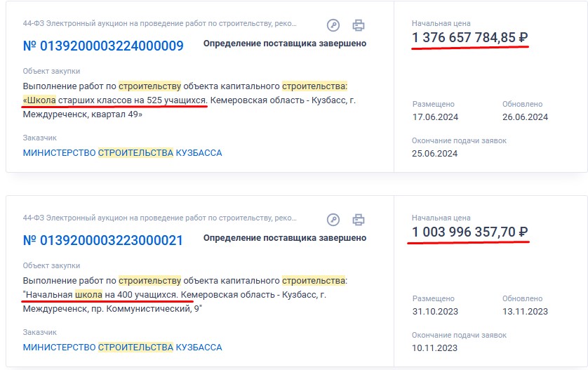This screenshot has width=588, height=370.
Task: Click the posting date 31.10.2023
Action: [434, 311]
